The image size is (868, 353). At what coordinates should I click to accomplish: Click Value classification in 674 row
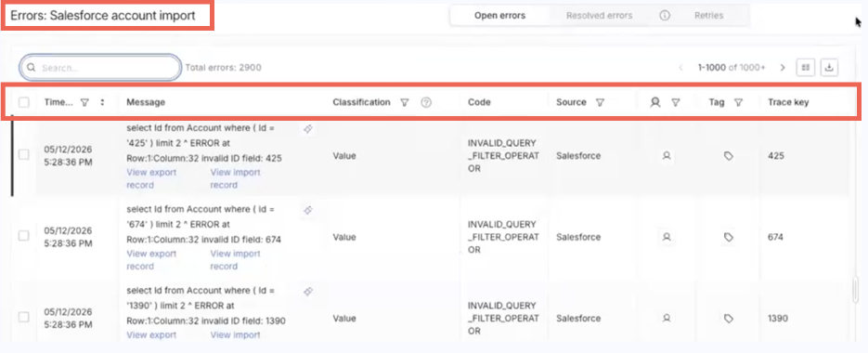pos(344,237)
